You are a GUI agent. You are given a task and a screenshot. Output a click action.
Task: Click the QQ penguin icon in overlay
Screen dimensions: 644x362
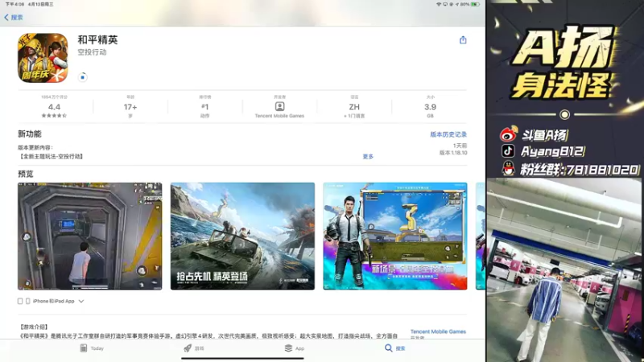509,168
